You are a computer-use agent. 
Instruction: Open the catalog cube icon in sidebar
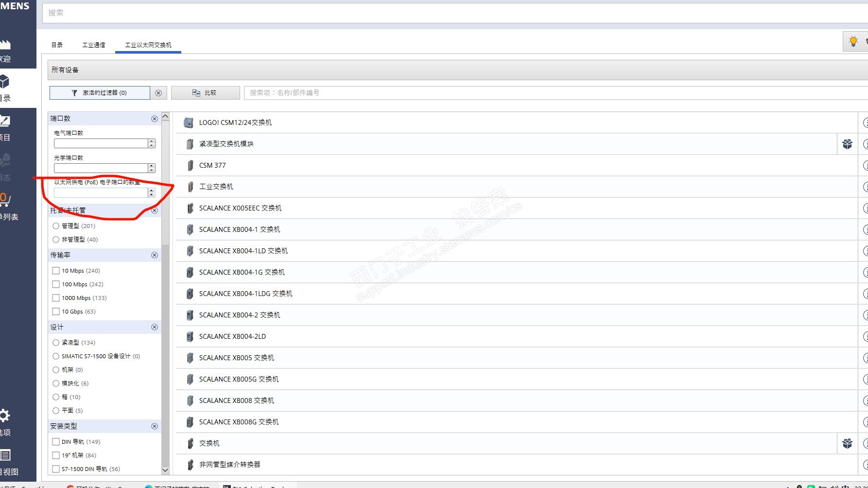[x=5, y=81]
